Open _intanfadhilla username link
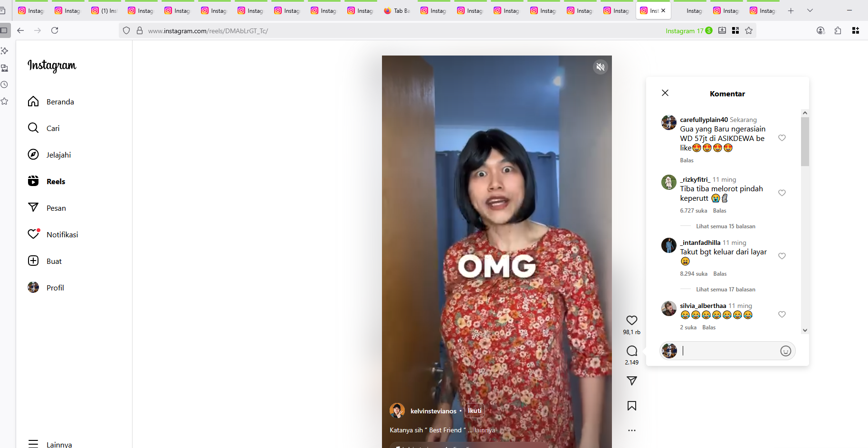Viewport: 868px width, 448px height. point(700,243)
